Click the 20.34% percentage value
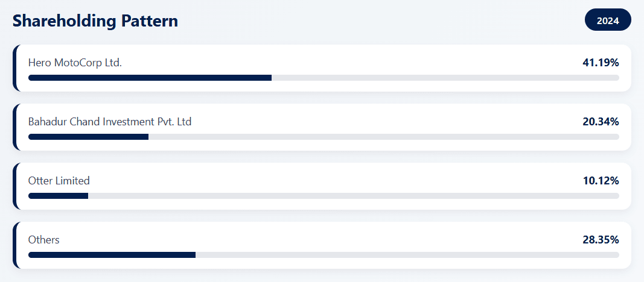This screenshot has width=644, height=282. [601, 121]
